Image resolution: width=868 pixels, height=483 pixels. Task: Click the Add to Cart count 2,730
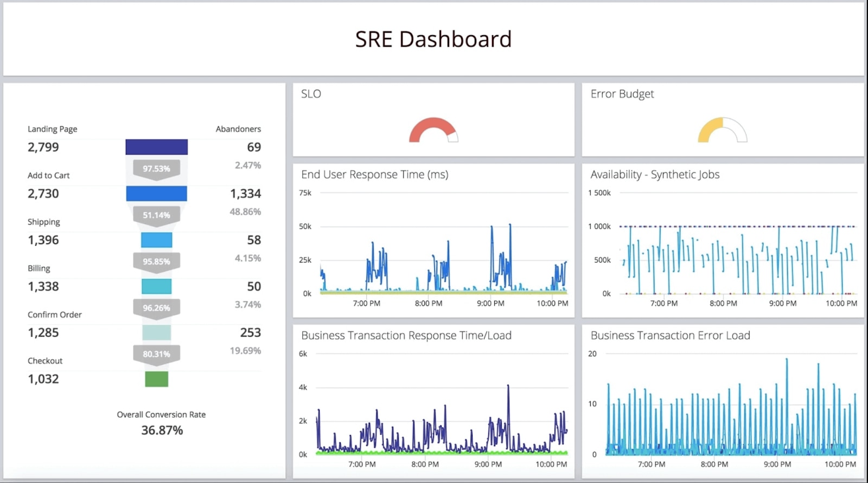pos(43,194)
